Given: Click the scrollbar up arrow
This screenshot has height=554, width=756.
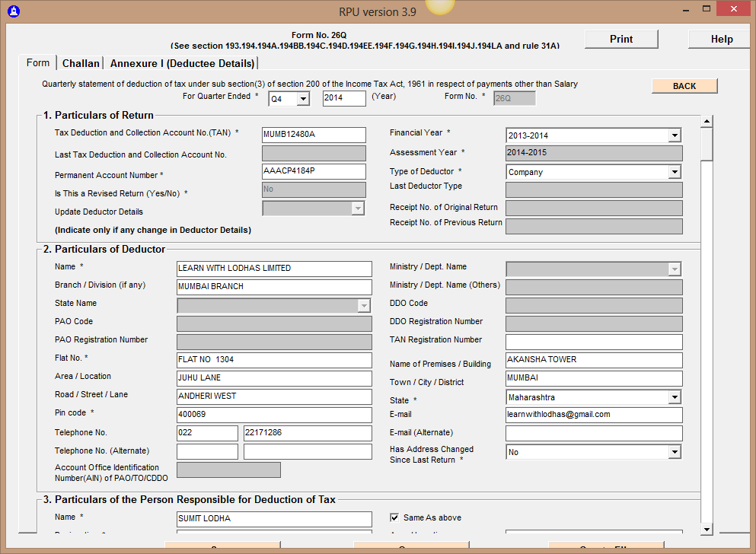Looking at the screenshot, I should point(707,121).
